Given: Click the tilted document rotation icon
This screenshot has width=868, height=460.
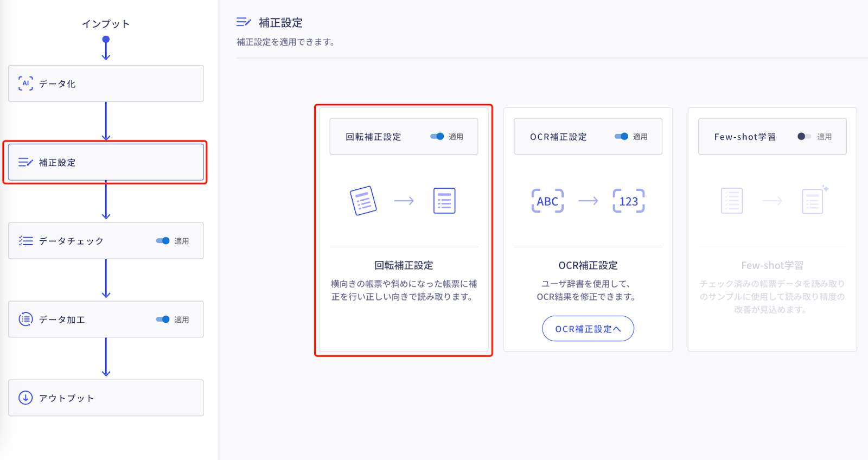Looking at the screenshot, I should (x=363, y=201).
